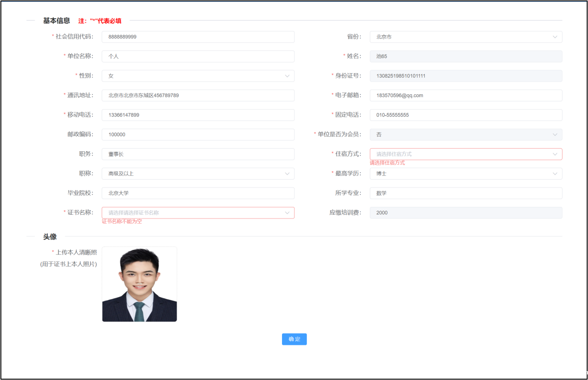Open the 性别 dropdown showing 女

tap(198, 75)
